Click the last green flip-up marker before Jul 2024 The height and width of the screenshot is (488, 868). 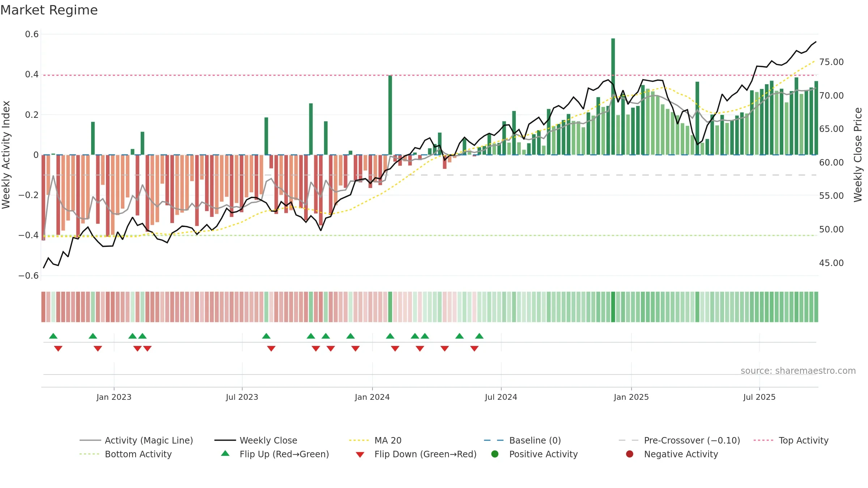point(479,336)
